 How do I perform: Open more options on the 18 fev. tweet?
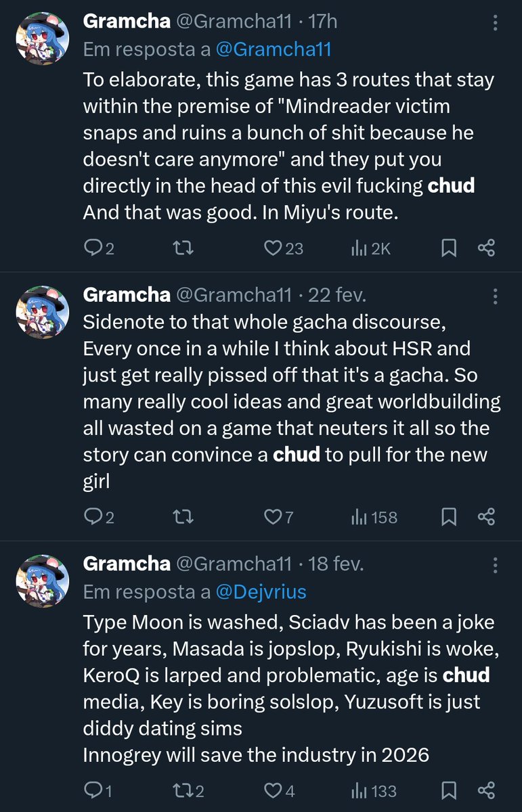[496, 564]
